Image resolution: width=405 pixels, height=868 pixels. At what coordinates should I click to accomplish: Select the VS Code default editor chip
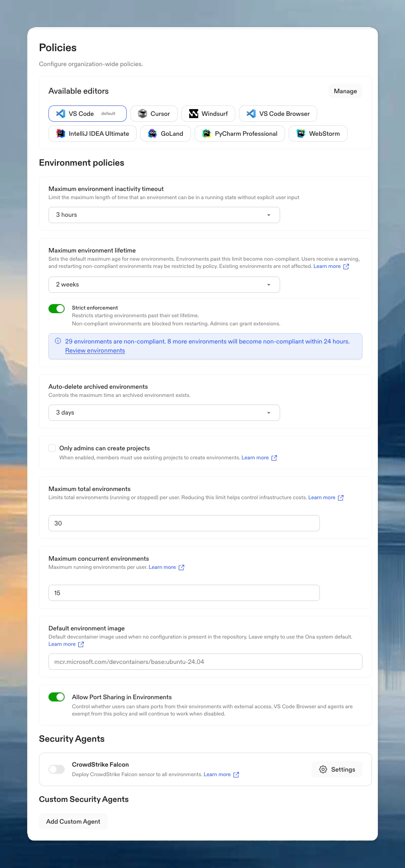[x=87, y=114]
